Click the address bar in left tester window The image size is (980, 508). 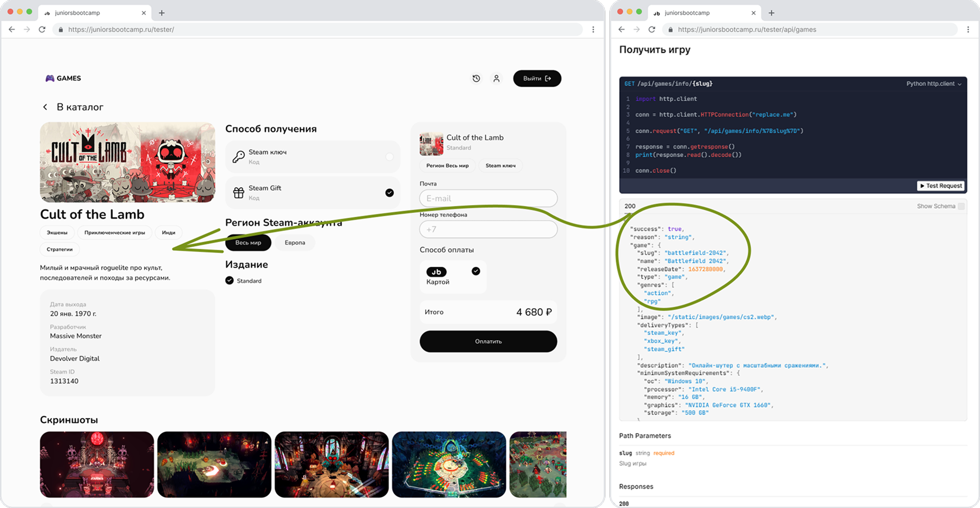(317, 30)
